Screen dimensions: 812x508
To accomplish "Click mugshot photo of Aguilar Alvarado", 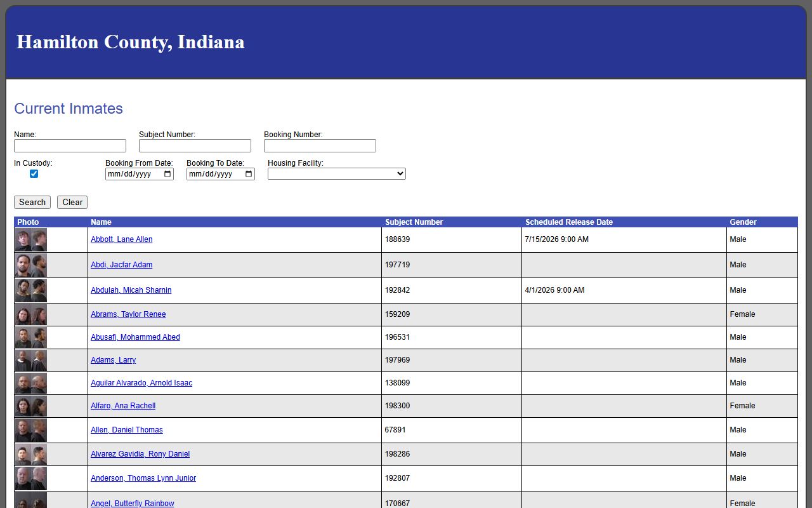I will [31, 384].
